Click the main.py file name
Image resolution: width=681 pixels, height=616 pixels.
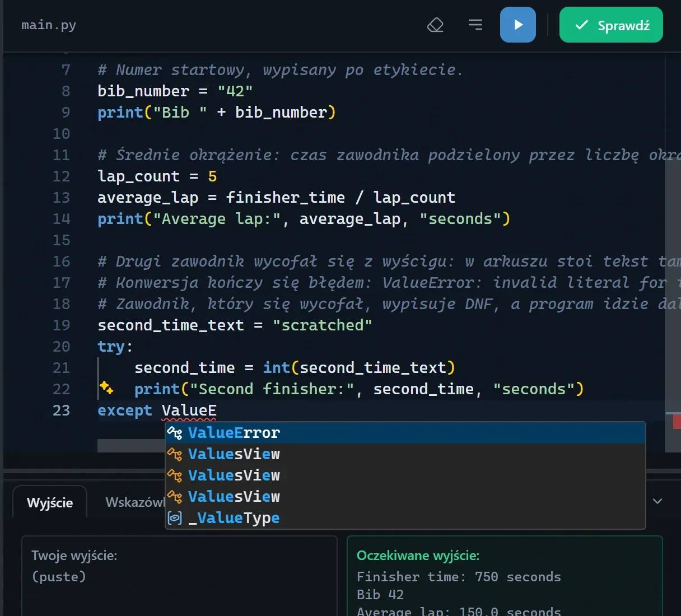coord(49,25)
